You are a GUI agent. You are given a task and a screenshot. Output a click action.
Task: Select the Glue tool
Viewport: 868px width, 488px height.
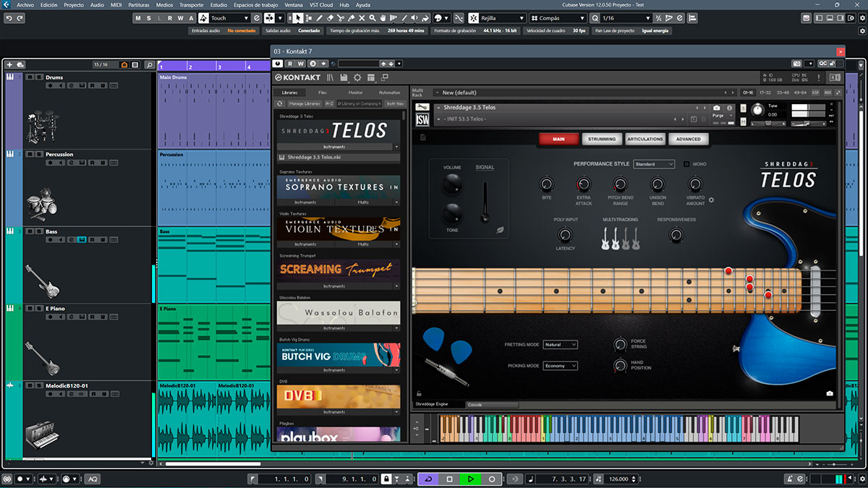[x=351, y=18]
